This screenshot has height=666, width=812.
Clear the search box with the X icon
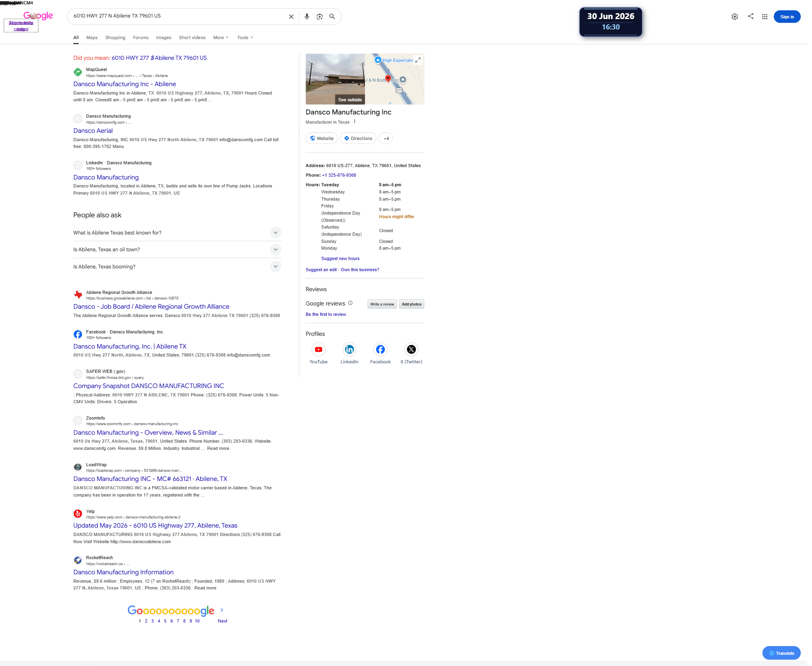[291, 17]
